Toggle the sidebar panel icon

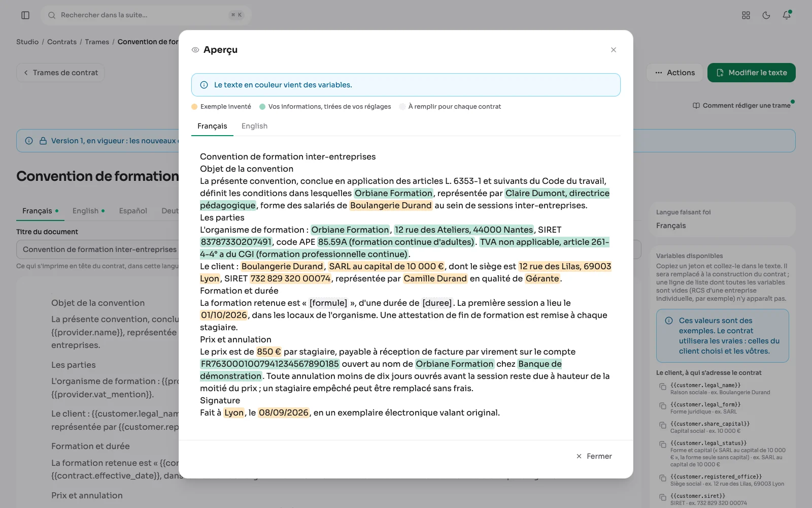pyautogui.click(x=25, y=15)
